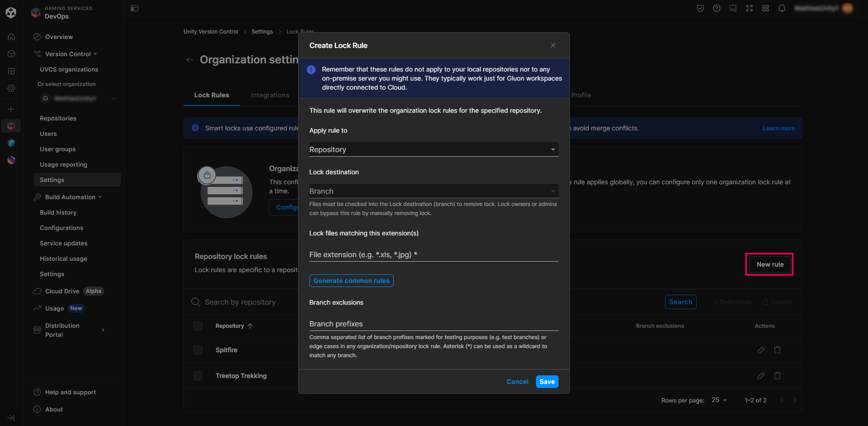
Task: Open the help question mark icon
Action: pos(716,8)
